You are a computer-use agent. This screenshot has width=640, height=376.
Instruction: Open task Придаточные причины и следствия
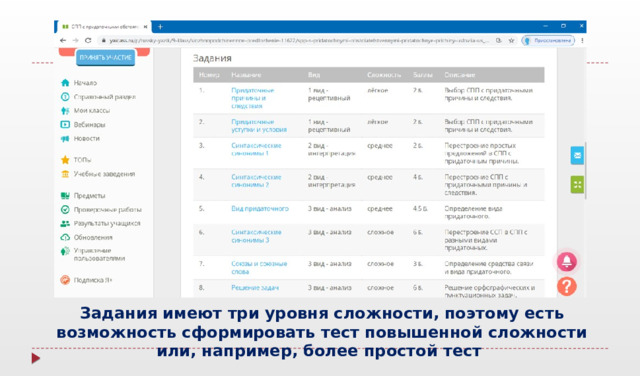pyautogui.click(x=252, y=98)
